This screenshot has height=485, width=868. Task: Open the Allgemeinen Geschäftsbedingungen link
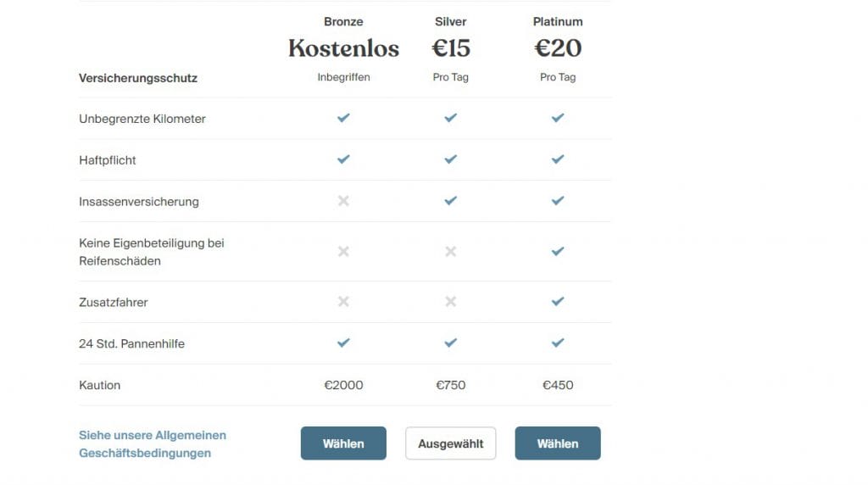click(x=153, y=444)
